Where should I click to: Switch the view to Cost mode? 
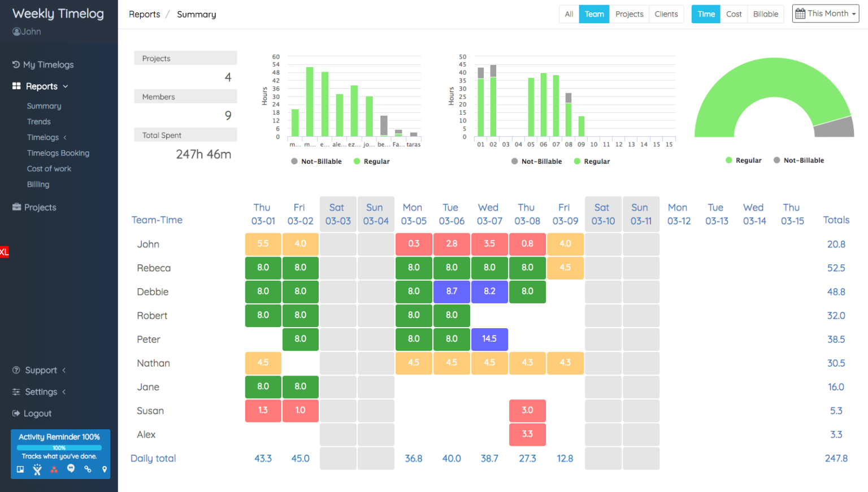pos(734,14)
